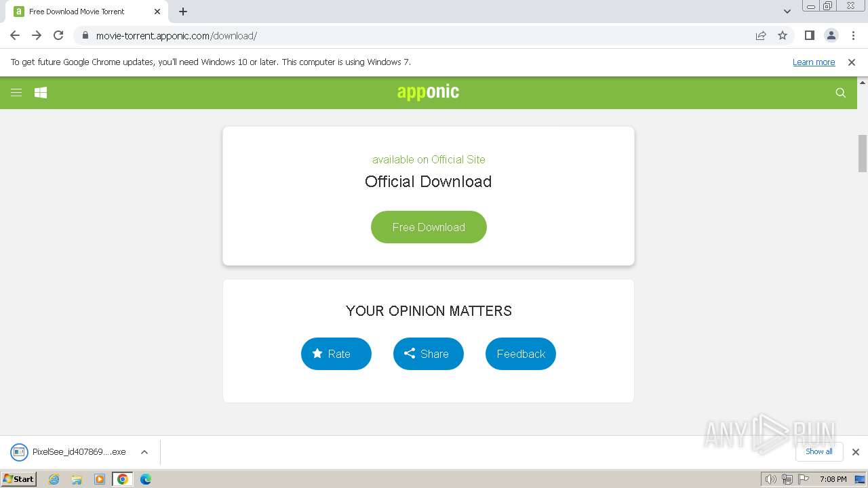Viewport: 868px width, 488px height.
Task: Open the network status tray icon
Action: pos(787,479)
